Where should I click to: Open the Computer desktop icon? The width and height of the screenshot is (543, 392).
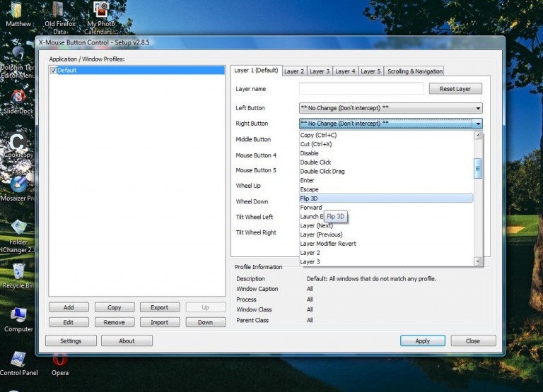[x=18, y=315]
